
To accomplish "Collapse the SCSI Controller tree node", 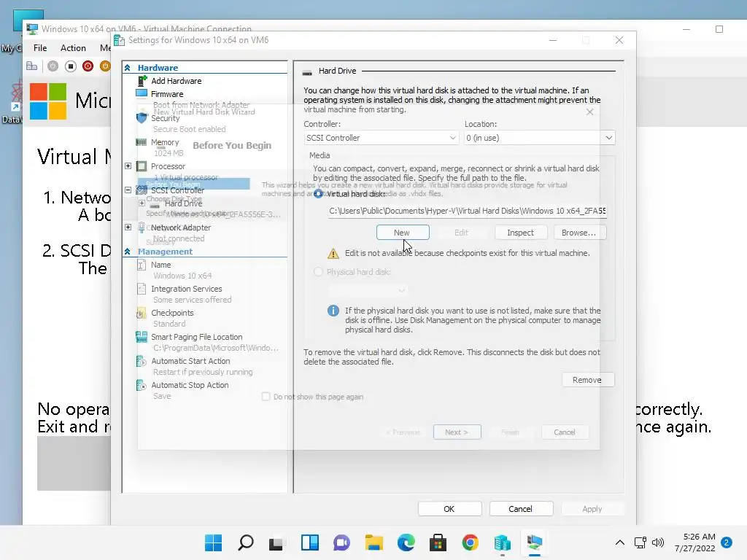I will (x=128, y=190).
